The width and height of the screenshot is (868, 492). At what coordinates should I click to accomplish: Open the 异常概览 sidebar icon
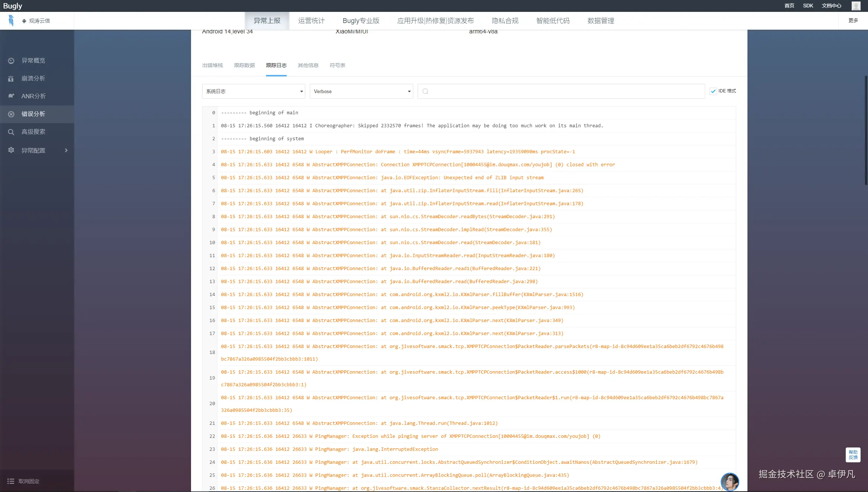(x=11, y=60)
